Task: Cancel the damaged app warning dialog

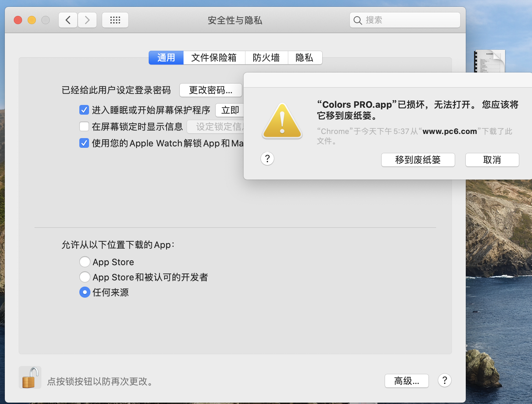Action: click(492, 160)
